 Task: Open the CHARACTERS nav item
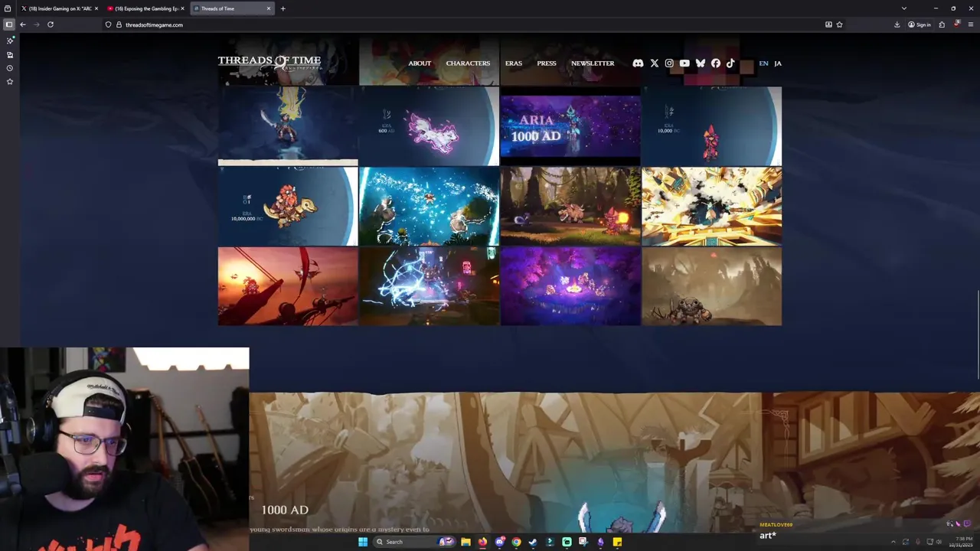point(468,64)
